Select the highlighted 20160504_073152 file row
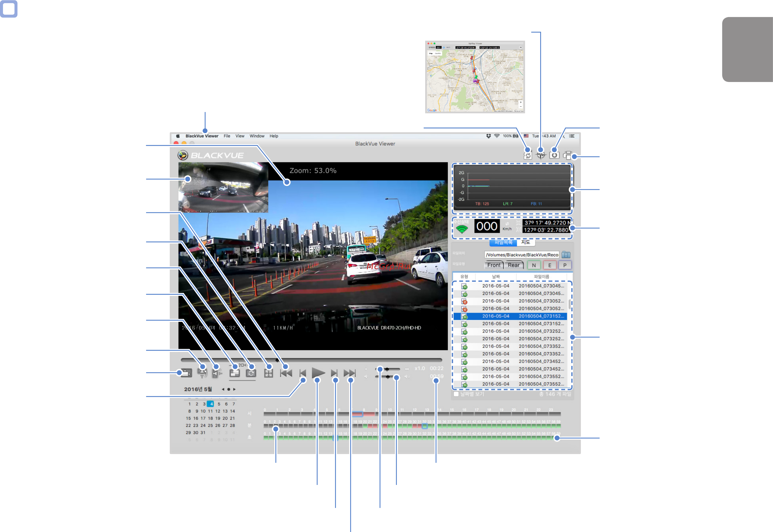This screenshot has width=773, height=532. (x=510, y=316)
